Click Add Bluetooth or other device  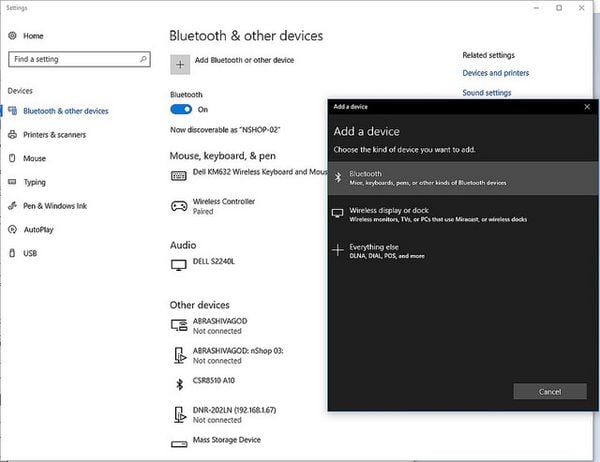click(x=244, y=60)
